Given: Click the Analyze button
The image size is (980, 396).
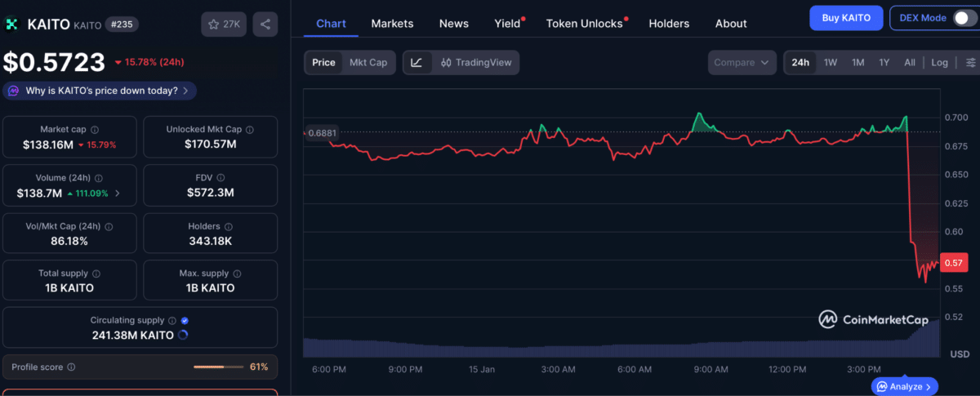Looking at the screenshot, I should tap(905, 386).
